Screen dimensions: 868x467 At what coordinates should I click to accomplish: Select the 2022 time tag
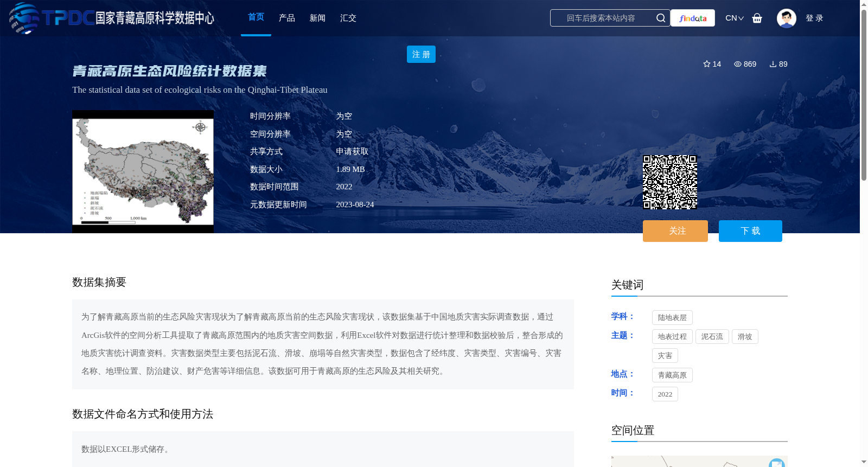coord(665,394)
